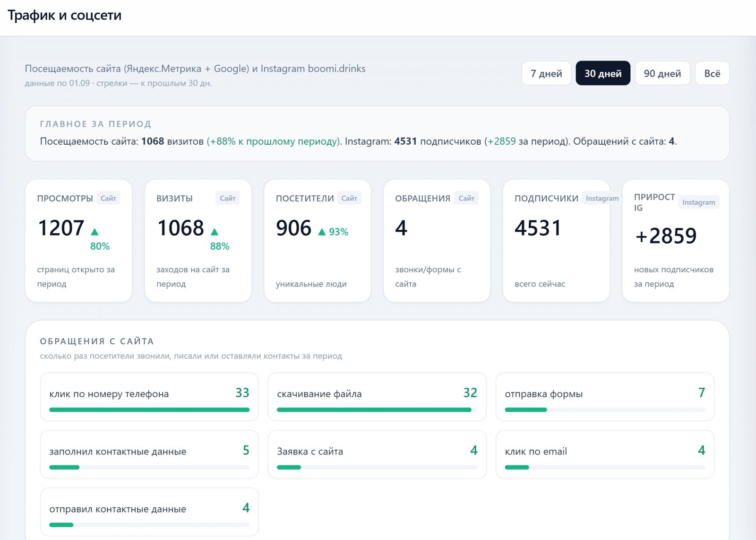Show the Всё time range
This screenshot has width=756, height=540.
tap(712, 73)
